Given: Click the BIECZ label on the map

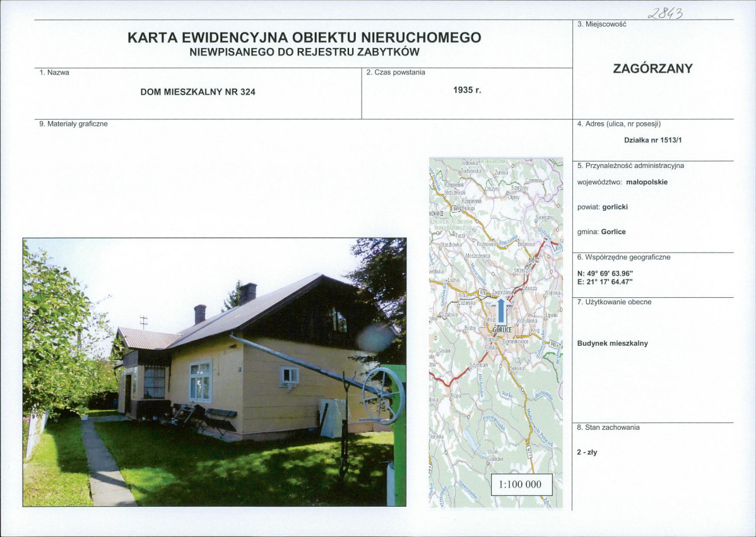Looking at the screenshot, I should [x=533, y=261].
